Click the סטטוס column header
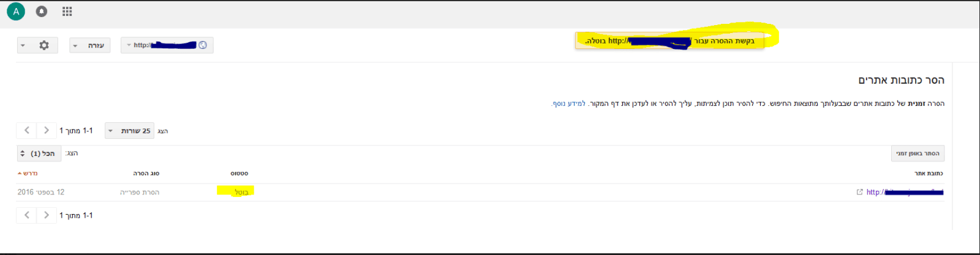Viewport: 980px width, 255px height. (x=239, y=174)
